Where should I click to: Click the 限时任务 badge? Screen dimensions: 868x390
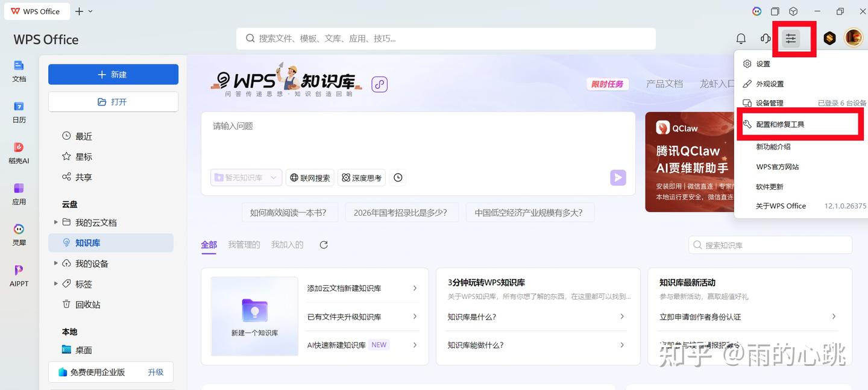[608, 84]
